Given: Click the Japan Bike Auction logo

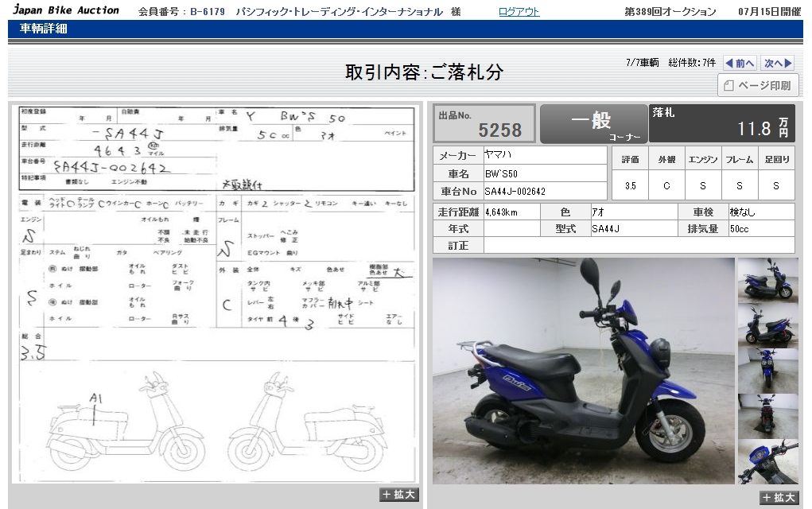Looking at the screenshot, I should [x=66, y=10].
